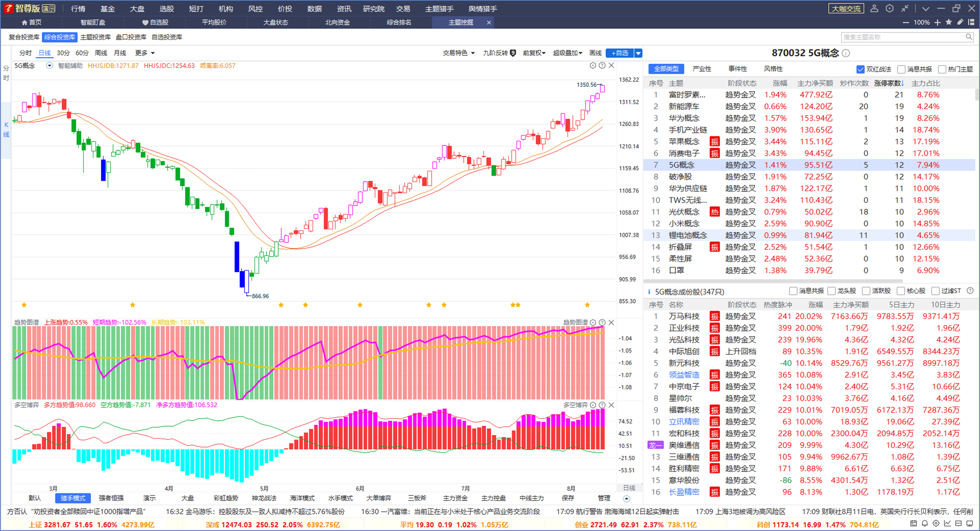Switch to the 主题投资库 tab
980x531 pixels.
pyautogui.click(x=95, y=37)
